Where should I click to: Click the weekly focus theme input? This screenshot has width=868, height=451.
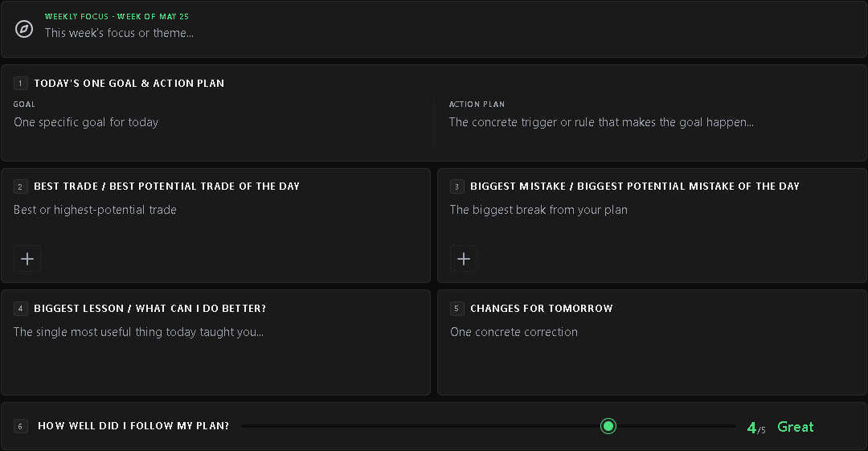click(119, 33)
